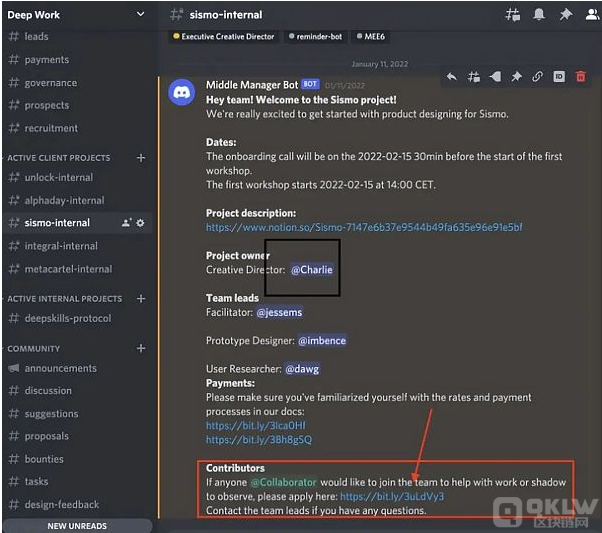This screenshot has width=602, height=533.
Task: Toggle the member list icon
Action: point(592,15)
